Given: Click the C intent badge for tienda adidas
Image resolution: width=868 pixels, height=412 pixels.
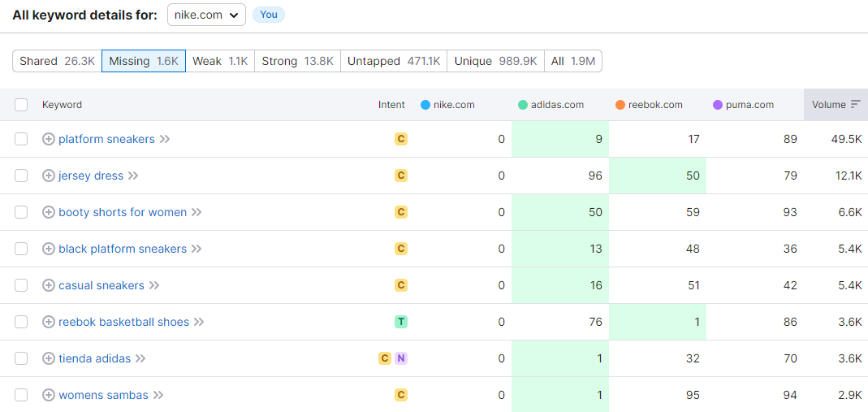Looking at the screenshot, I should 385,358.
